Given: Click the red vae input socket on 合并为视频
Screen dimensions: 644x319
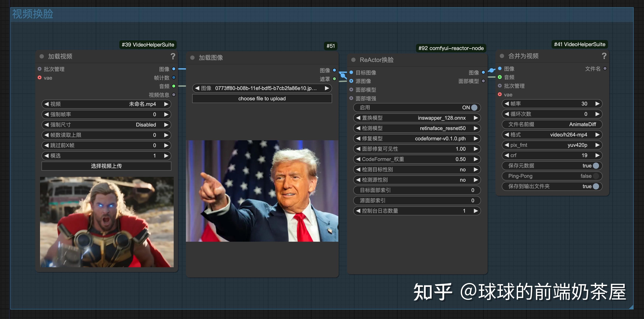Looking at the screenshot, I should pos(500,94).
